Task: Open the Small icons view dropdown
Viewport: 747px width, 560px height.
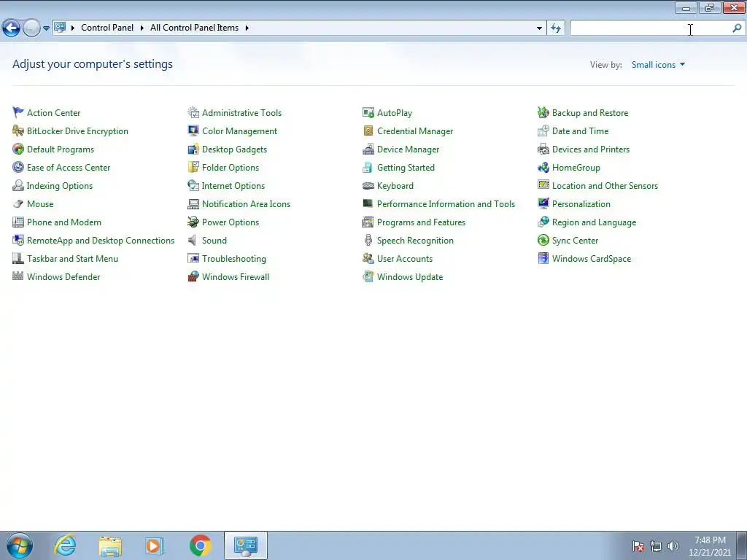Action: coord(658,65)
